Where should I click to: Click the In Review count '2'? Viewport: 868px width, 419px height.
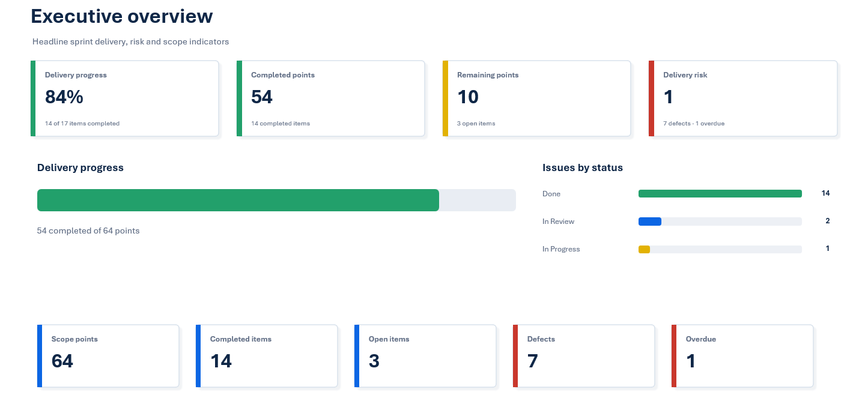pos(827,221)
